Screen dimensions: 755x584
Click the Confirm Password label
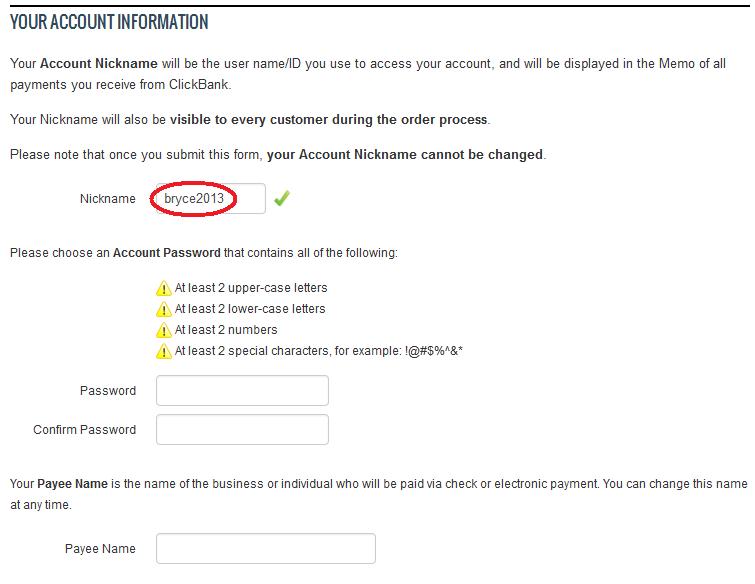[x=84, y=429]
